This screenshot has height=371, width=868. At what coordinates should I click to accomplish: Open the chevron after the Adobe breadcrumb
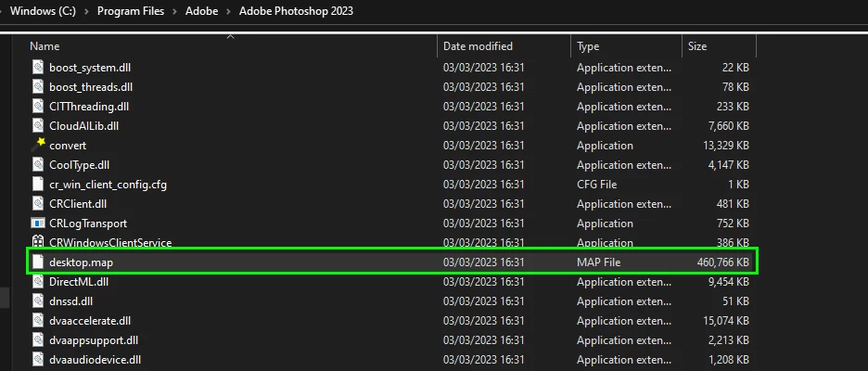[229, 12]
